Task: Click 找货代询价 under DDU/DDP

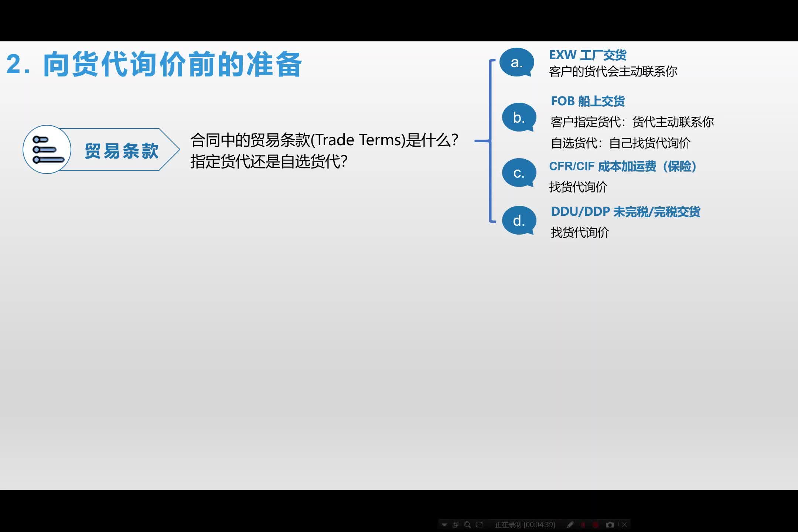Action: click(580, 232)
